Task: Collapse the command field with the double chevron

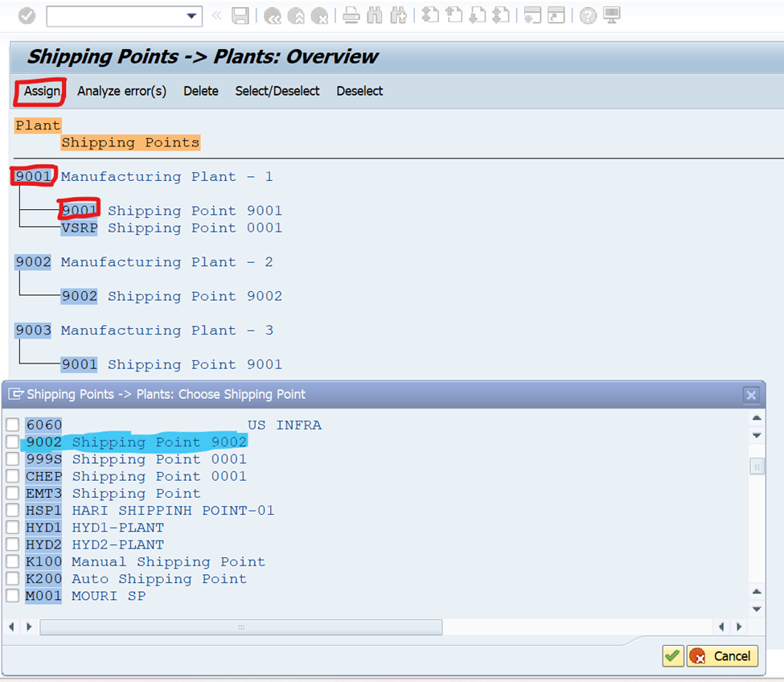Action: (x=216, y=15)
